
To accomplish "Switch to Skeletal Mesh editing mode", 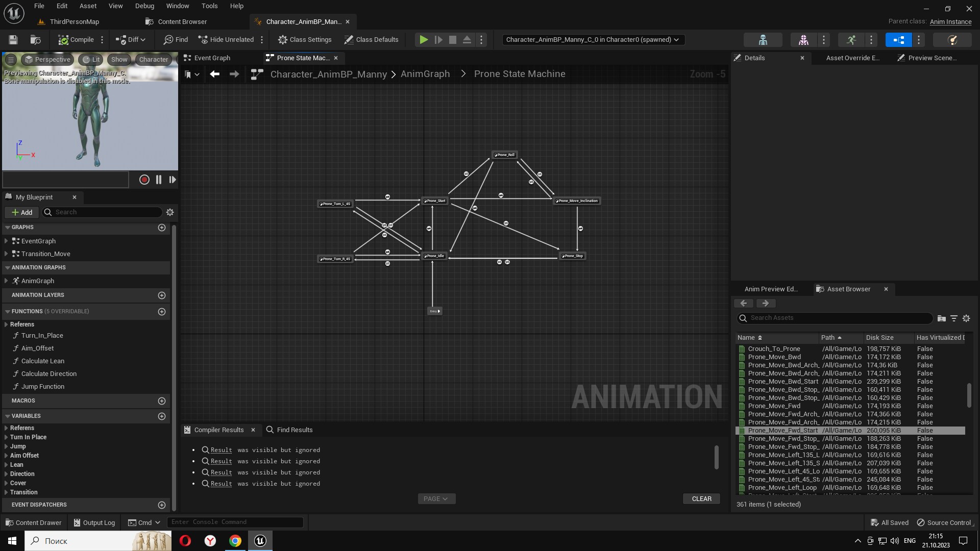I will pos(803,40).
